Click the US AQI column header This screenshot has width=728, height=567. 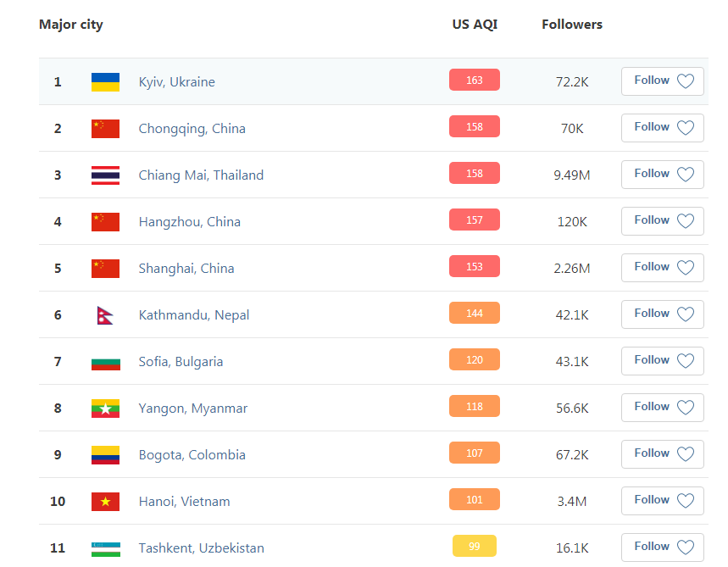click(x=475, y=25)
